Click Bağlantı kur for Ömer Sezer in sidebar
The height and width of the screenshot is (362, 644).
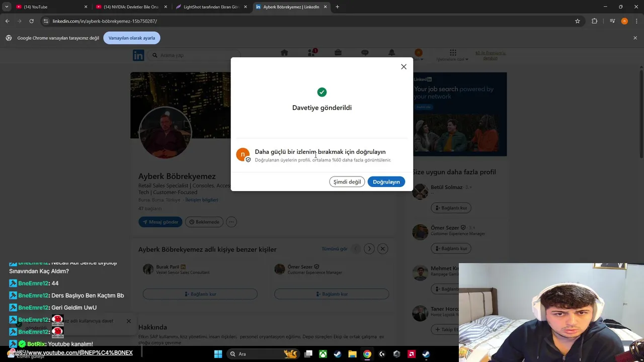tap(451, 248)
